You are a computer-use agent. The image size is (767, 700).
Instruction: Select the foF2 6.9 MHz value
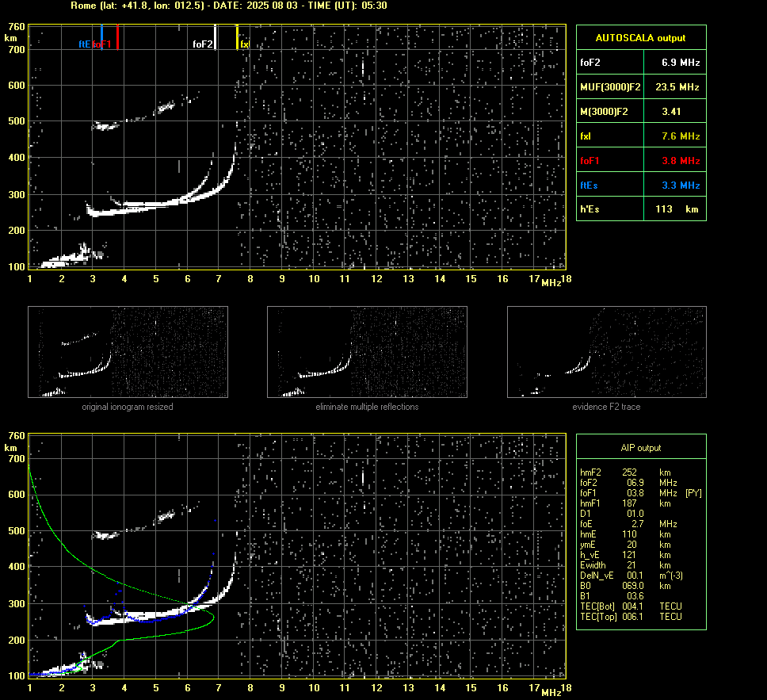(x=681, y=63)
